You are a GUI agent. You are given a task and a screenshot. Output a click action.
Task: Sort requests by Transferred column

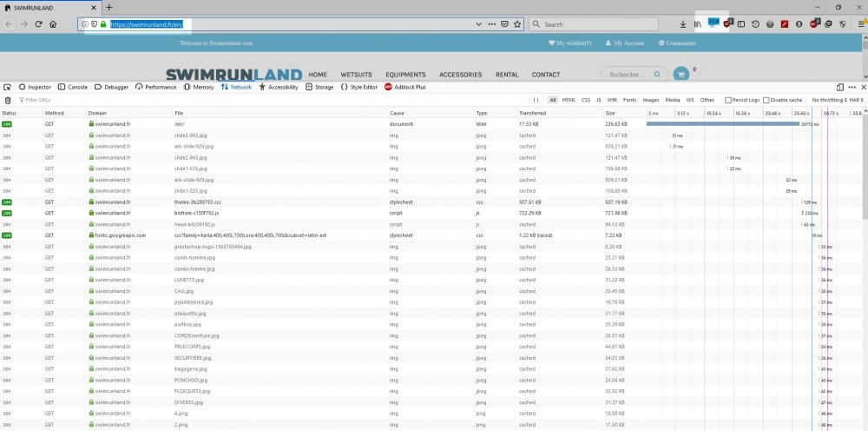pyautogui.click(x=560, y=113)
